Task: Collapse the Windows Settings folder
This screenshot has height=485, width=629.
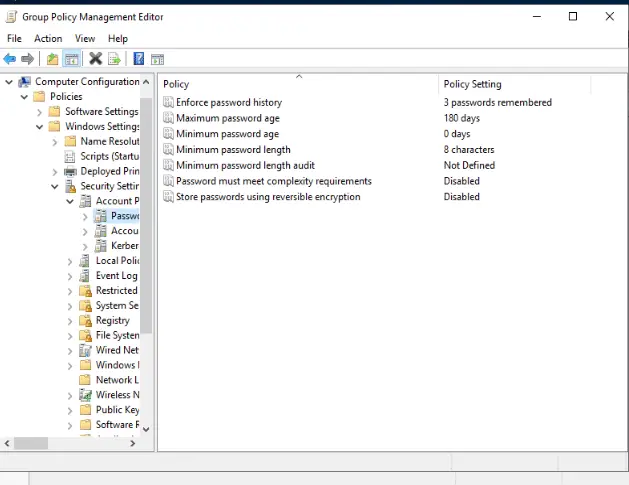Action: tap(39, 127)
